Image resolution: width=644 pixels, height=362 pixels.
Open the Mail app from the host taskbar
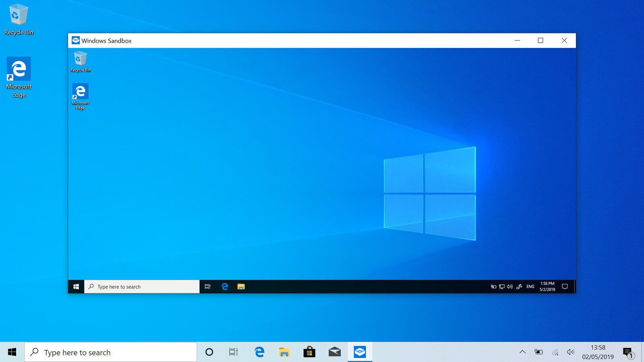(334, 352)
